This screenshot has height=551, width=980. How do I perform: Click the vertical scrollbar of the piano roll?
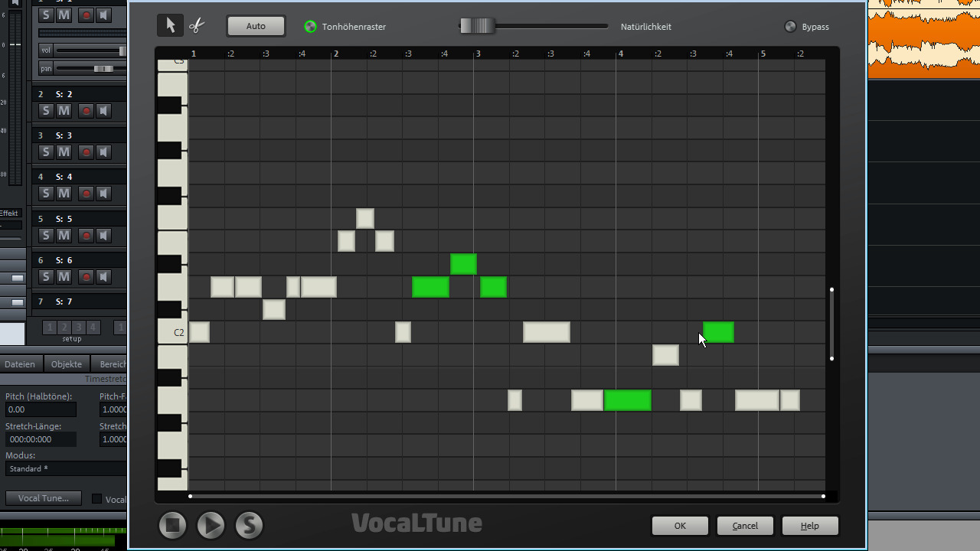pos(831,324)
